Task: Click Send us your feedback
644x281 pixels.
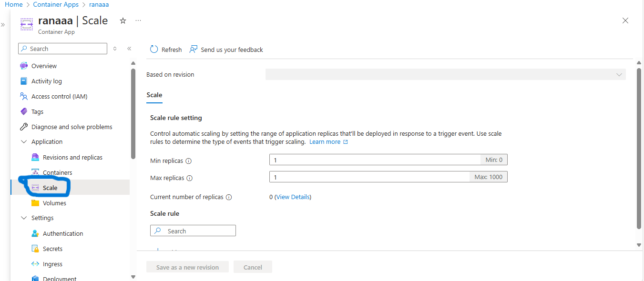Action: pyautogui.click(x=226, y=50)
